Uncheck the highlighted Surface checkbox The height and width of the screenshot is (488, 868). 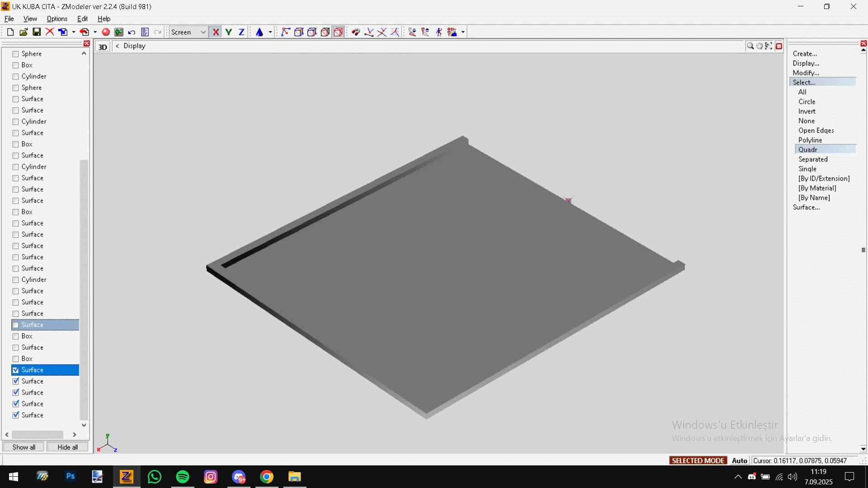pos(16,370)
